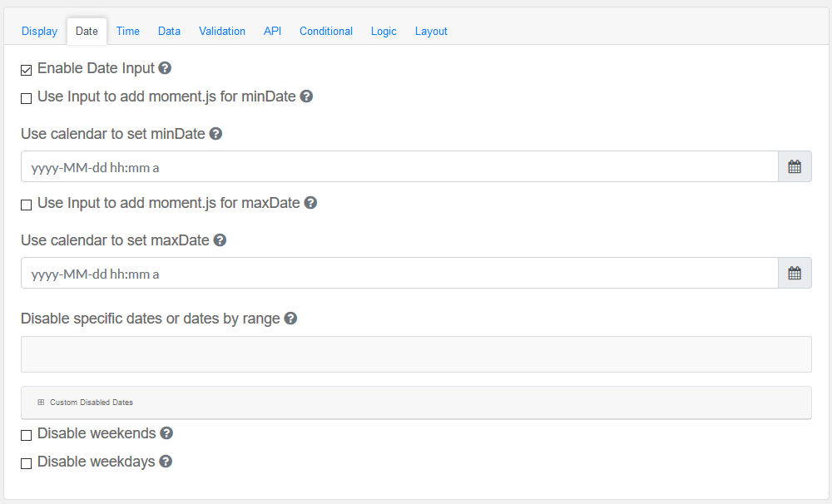Focus the minDate date input field
Image resolution: width=832 pixels, height=504 pixels.
(x=399, y=166)
